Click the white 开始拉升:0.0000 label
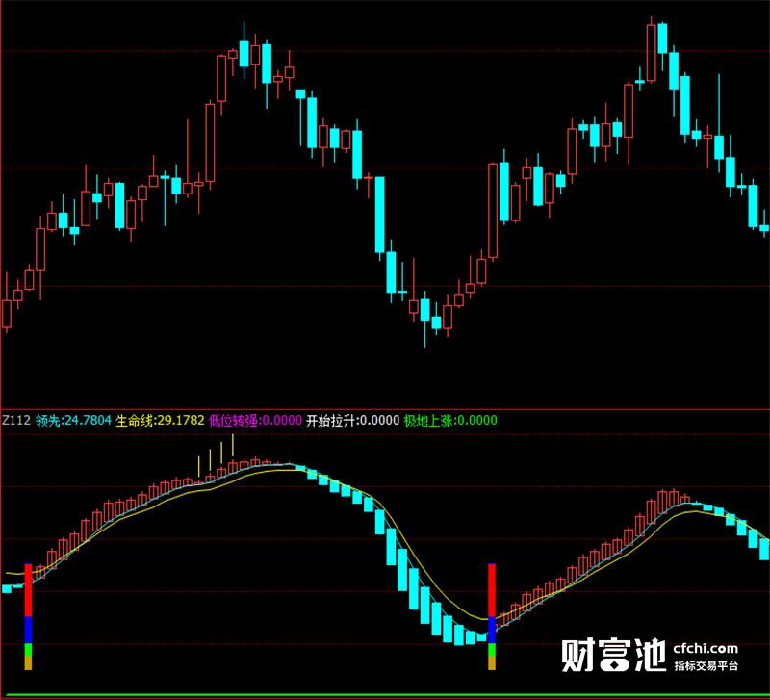770x700 pixels. tap(352, 420)
